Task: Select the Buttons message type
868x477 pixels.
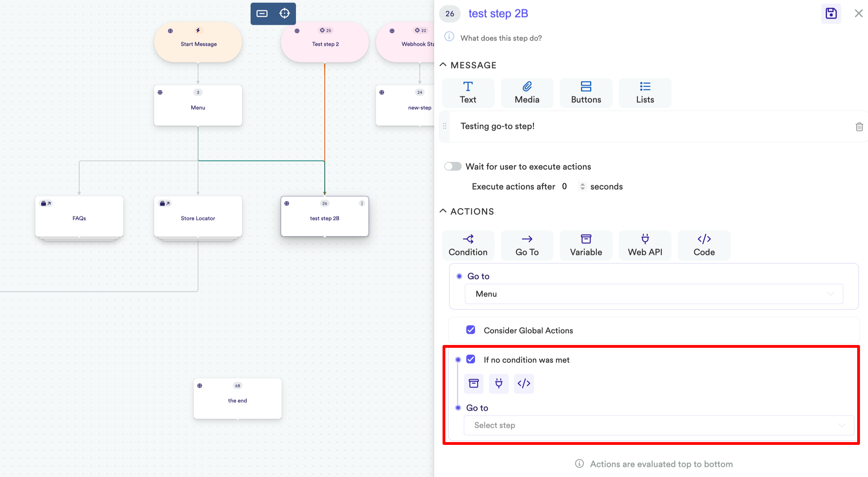Action: tap(586, 93)
